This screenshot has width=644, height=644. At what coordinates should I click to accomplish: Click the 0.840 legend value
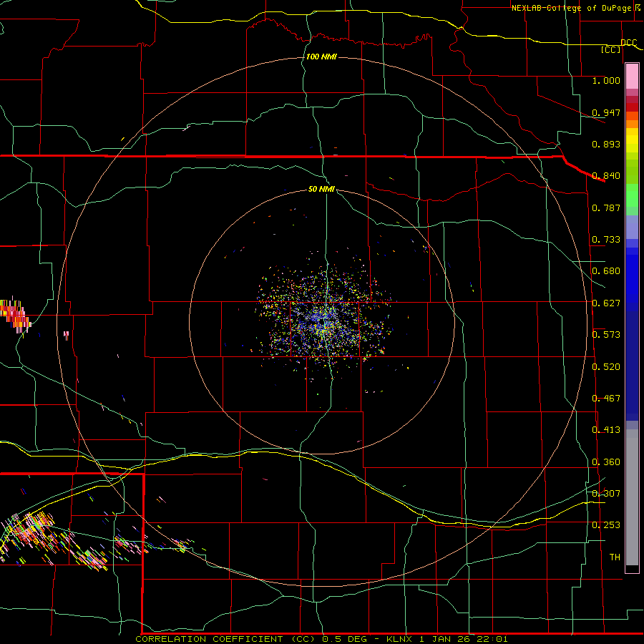pyautogui.click(x=606, y=176)
